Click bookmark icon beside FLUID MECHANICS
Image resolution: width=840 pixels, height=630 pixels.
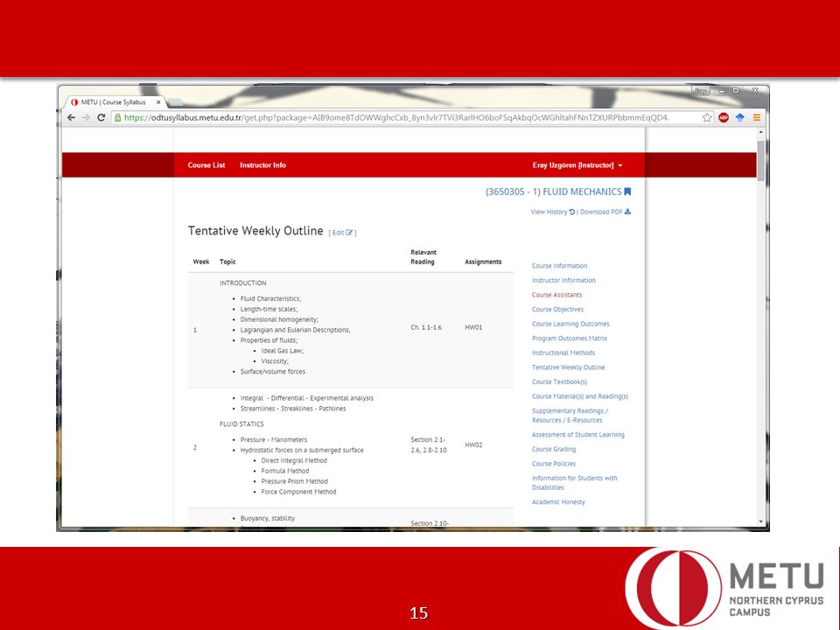click(627, 192)
